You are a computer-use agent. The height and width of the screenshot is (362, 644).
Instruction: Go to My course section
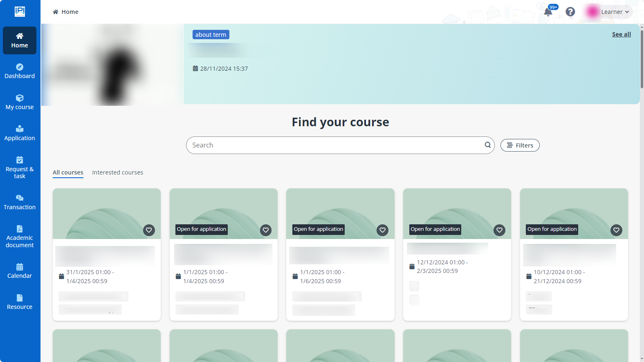[20, 103]
